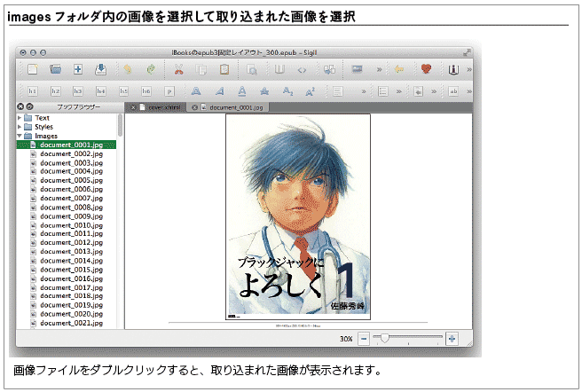Expand the overflow chevron after the Insert image icon

point(379,69)
